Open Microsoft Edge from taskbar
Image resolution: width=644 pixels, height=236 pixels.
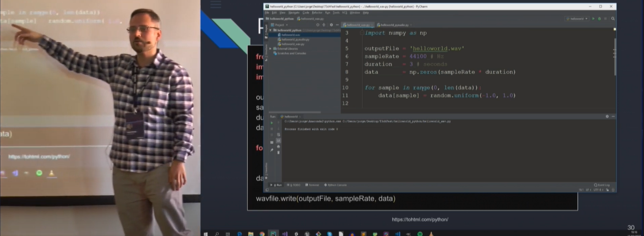coord(240,233)
